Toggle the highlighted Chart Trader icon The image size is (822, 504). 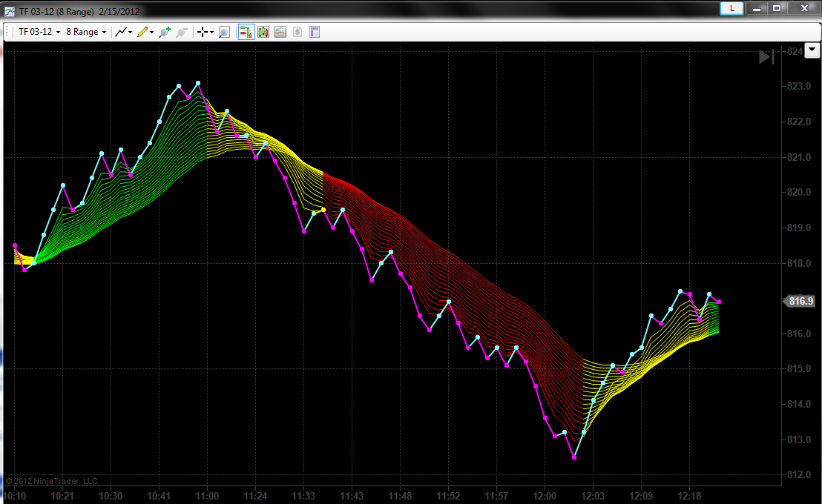tap(246, 32)
